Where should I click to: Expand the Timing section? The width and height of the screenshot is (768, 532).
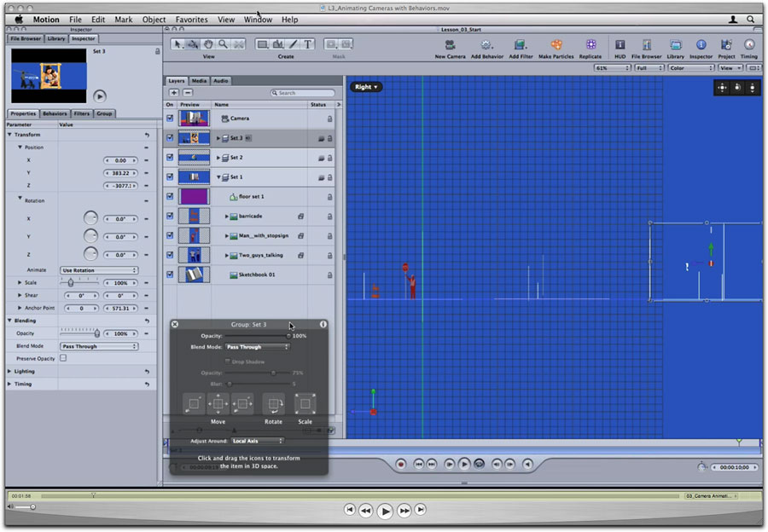(x=9, y=385)
